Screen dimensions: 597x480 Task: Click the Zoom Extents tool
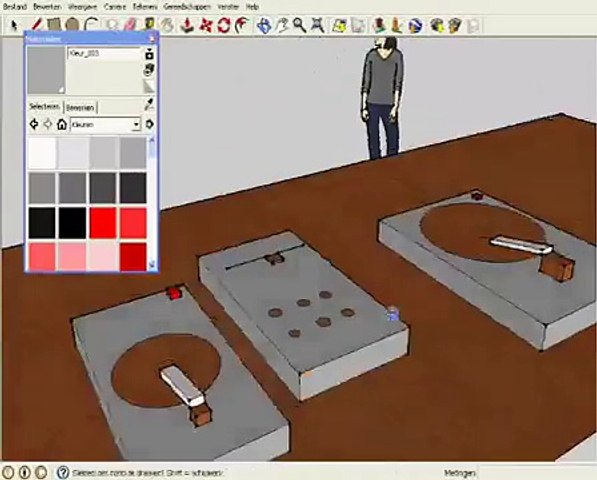click(318, 25)
